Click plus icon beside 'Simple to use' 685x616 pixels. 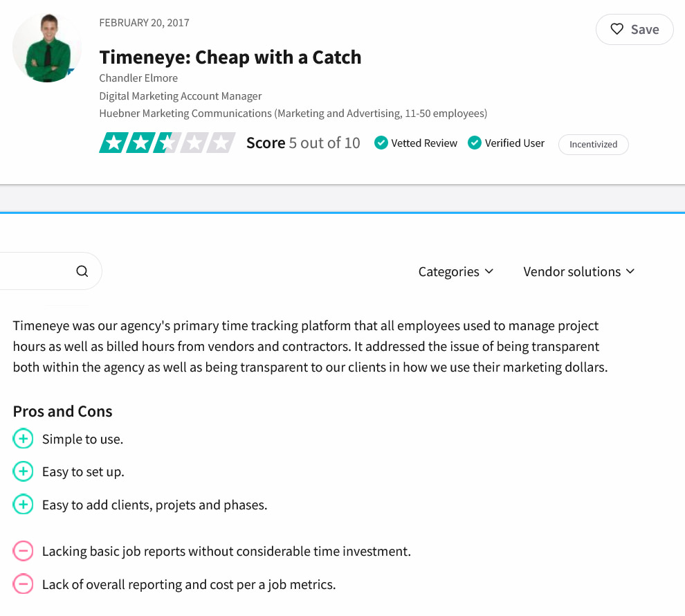pos(23,439)
